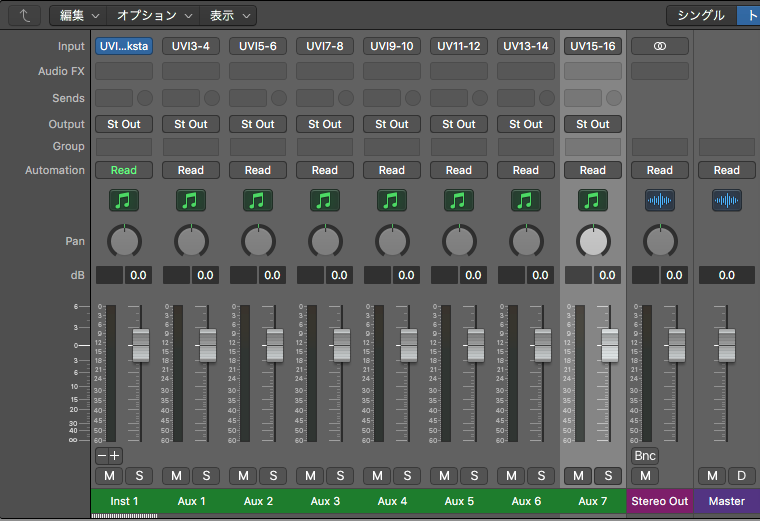The image size is (760, 521).
Task: Click the Aux 6 music note icon
Action: [525, 200]
